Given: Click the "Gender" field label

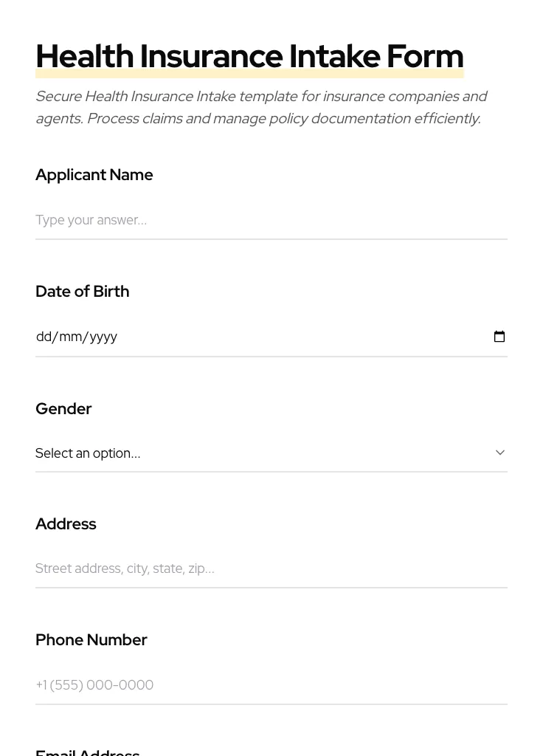Looking at the screenshot, I should [x=63, y=409].
